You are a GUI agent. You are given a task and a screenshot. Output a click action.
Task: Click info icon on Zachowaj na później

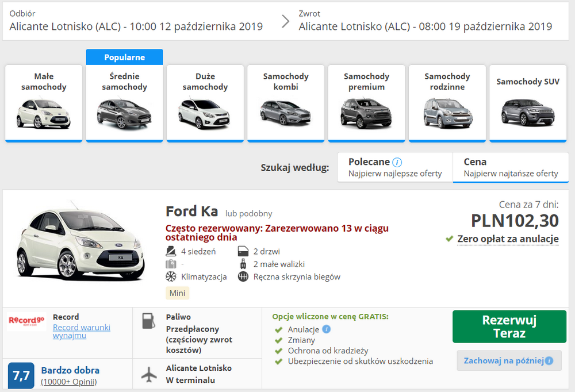click(x=549, y=361)
